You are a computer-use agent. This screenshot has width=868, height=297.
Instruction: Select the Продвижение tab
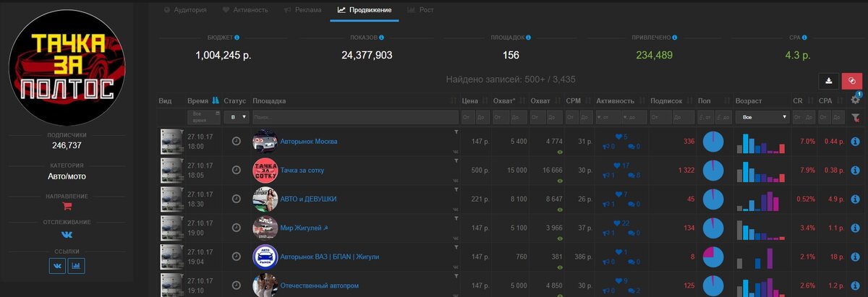(x=365, y=10)
